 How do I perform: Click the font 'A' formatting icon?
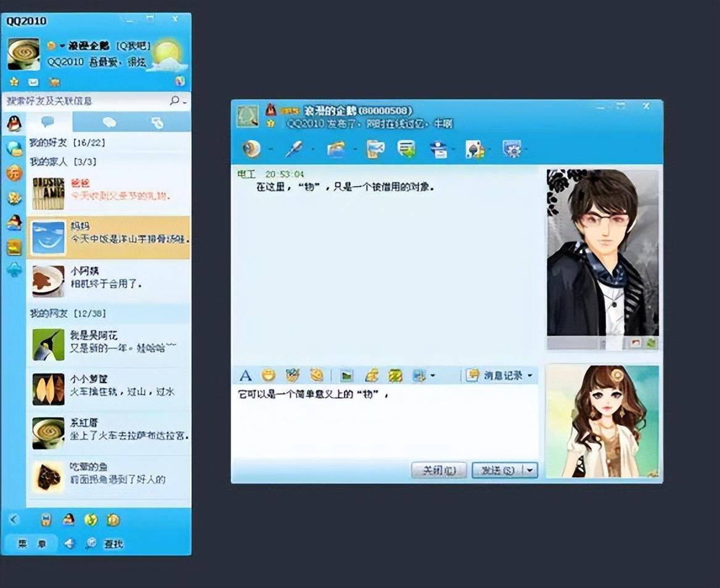(245, 375)
